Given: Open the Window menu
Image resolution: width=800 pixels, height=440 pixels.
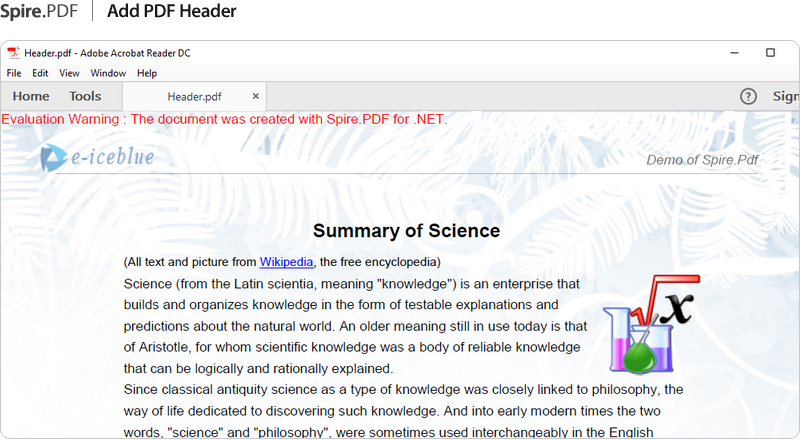Looking at the screenshot, I should 108,73.
